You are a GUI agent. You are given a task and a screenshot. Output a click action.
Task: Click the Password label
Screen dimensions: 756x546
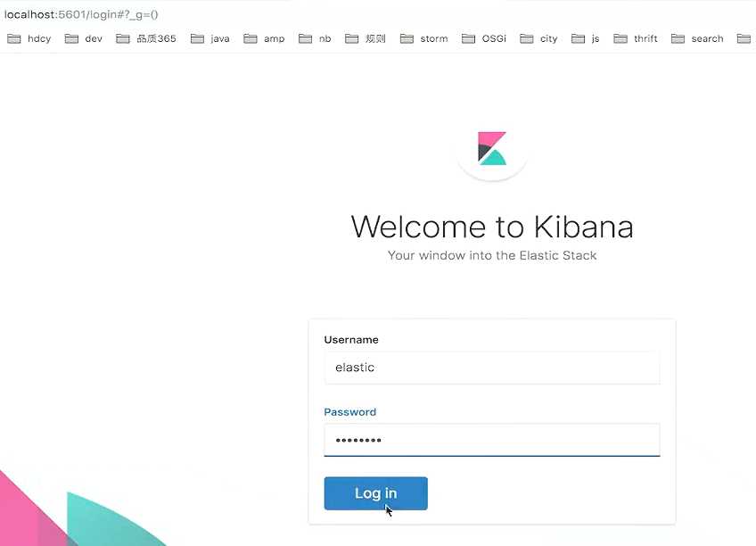(350, 412)
